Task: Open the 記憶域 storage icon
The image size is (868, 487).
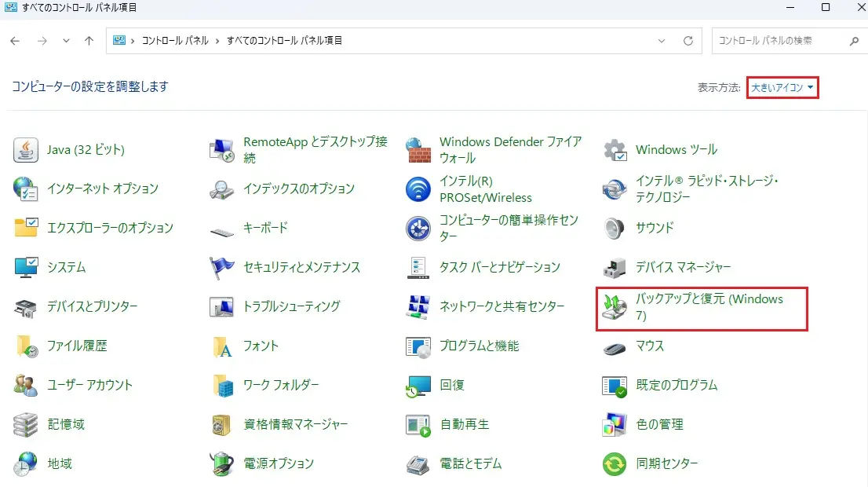Action: click(x=25, y=425)
